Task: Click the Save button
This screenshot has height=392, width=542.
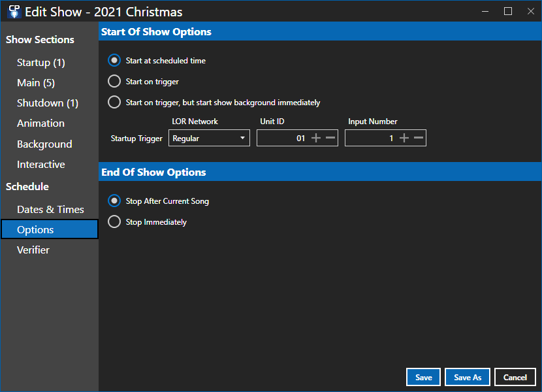Action: [423, 377]
